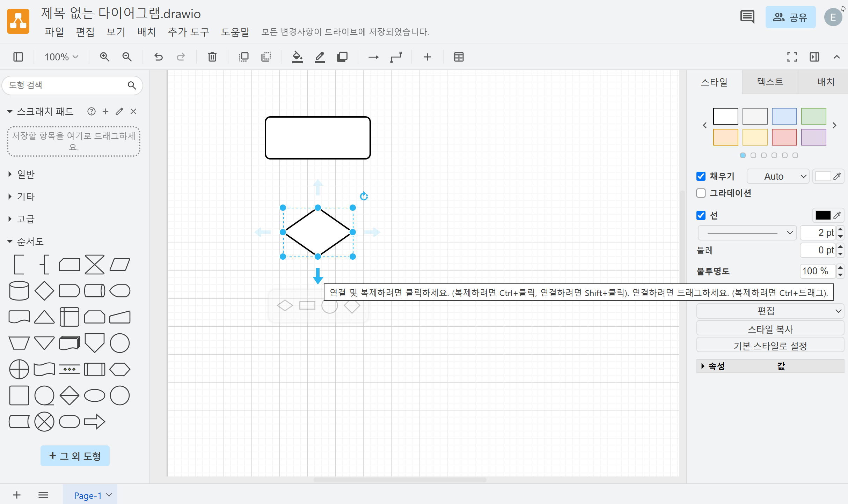Open the 파일 menu
This screenshot has height=504, width=848.
pos(54,32)
